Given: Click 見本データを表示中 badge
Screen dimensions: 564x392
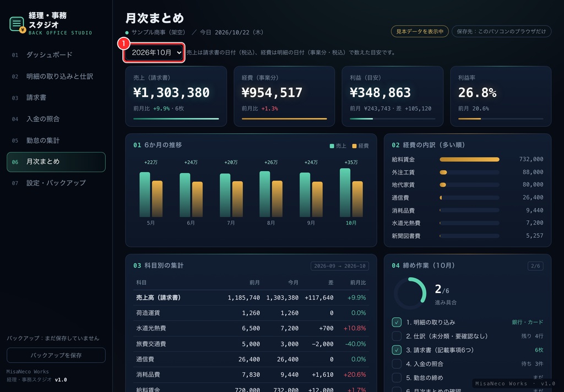Looking at the screenshot, I should pyautogui.click(x=419, y=31).
